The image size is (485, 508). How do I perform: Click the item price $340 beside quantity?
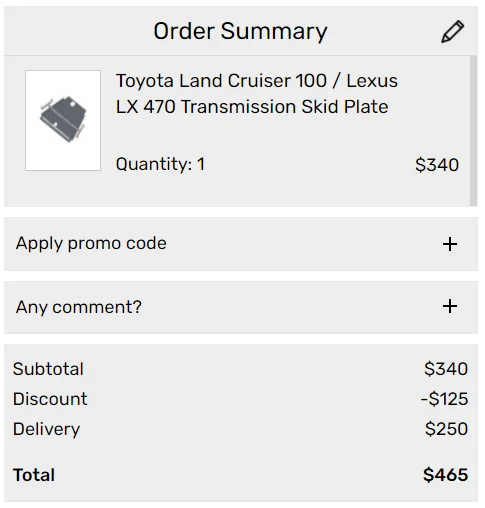[437, 165]
